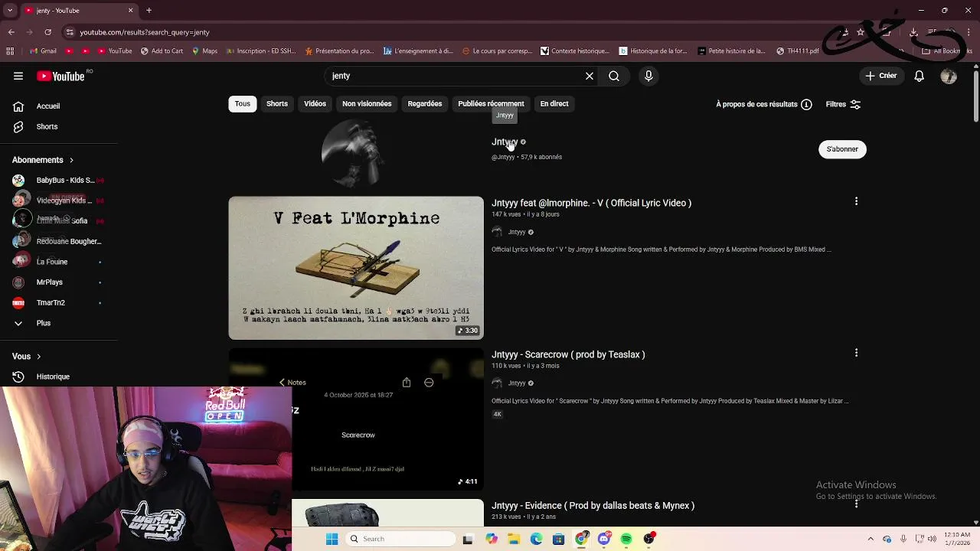Open the YouTube notifications bell
This screenshot has height=551, width=980.
click(x=920, y=76)
